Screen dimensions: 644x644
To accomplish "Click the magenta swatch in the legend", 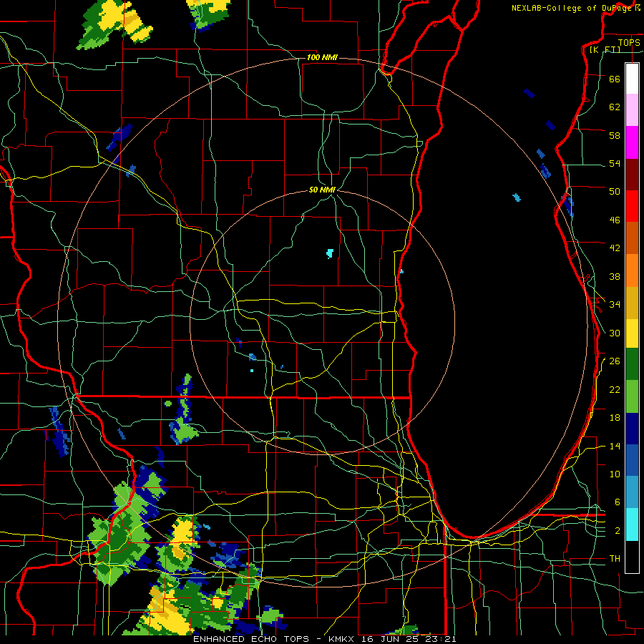I will coord(632,142).
